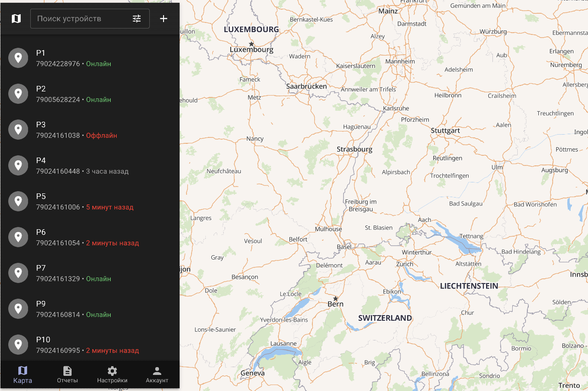Go to the Аккаунт tab
Viewport: 588px width, 391px height.
[157, 374]
